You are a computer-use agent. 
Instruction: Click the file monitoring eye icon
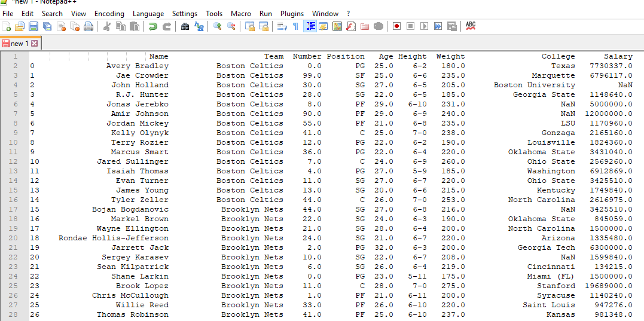point(379,27)
